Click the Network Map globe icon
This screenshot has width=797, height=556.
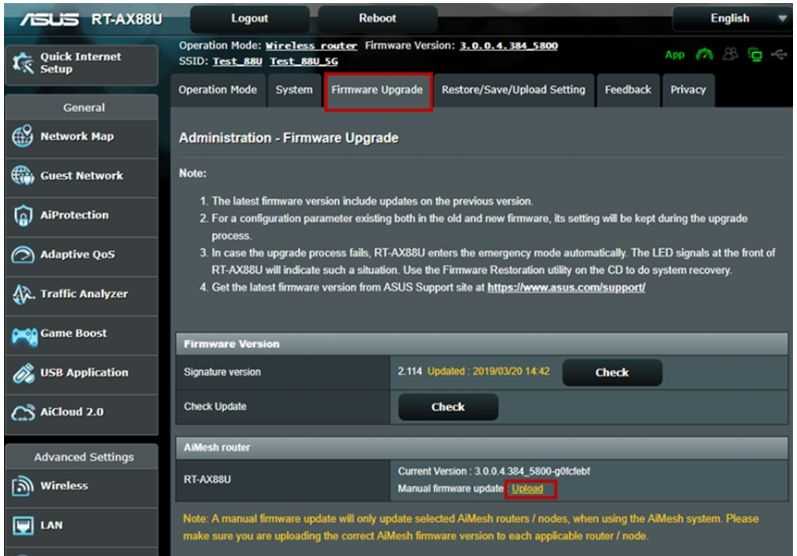click(23, 136)
